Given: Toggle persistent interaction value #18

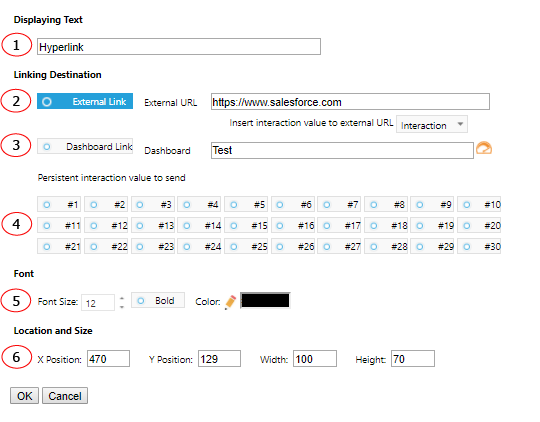Looking at the screenshot, I should click(x=386, y=225).
